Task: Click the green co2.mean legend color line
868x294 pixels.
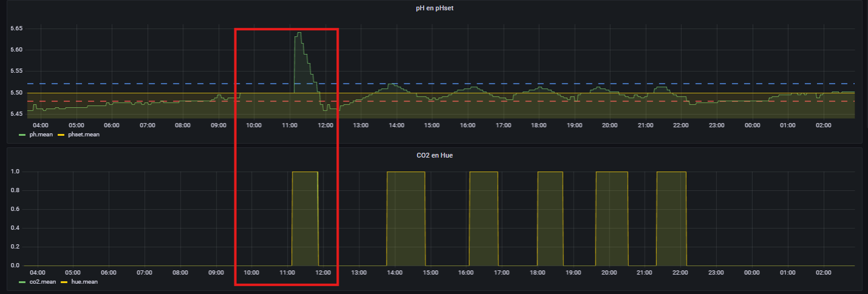Action: click(23, 282)
